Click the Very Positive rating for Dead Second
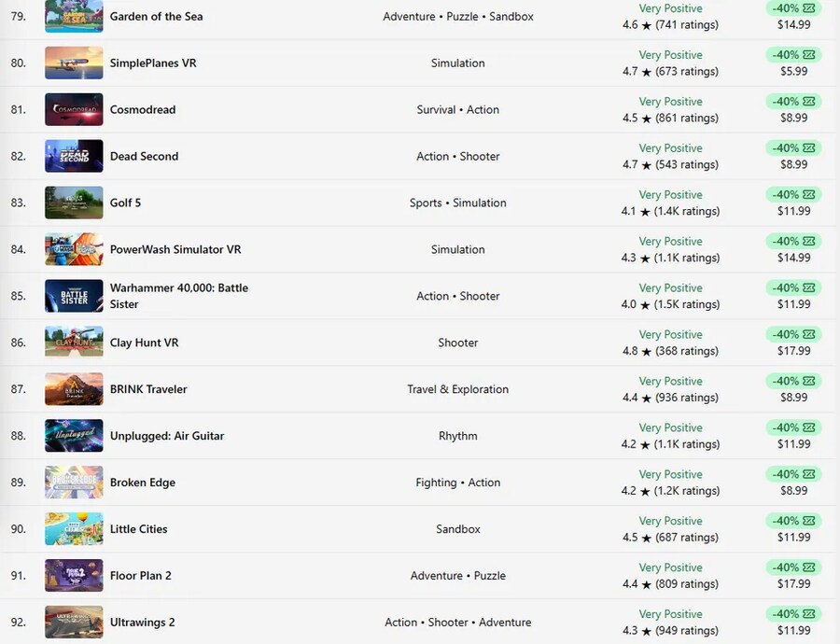This screenshot has width=840, height=644. click(x=670, y=147)
